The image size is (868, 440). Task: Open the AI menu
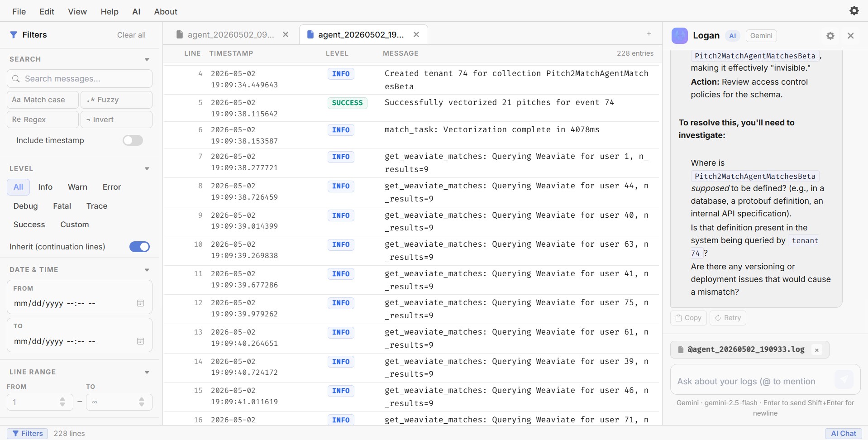tap(136, 11)
